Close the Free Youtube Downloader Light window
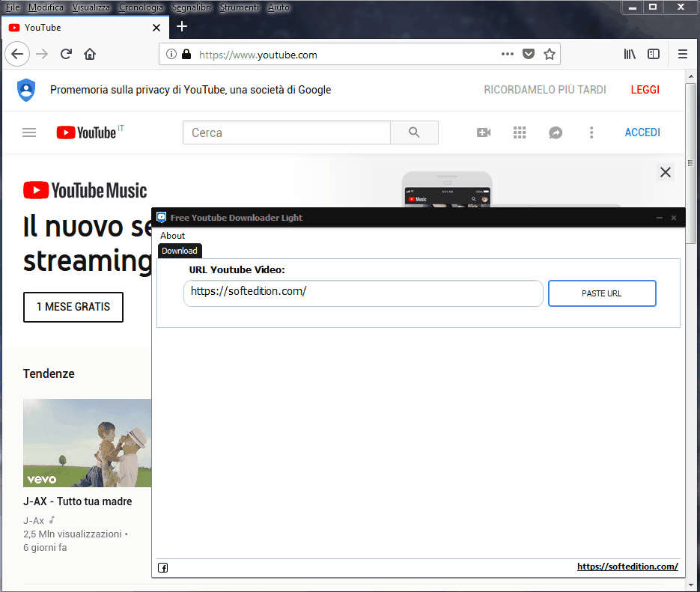Image resolution: width=700 pixels, height=592 pixels. point(674,218)
